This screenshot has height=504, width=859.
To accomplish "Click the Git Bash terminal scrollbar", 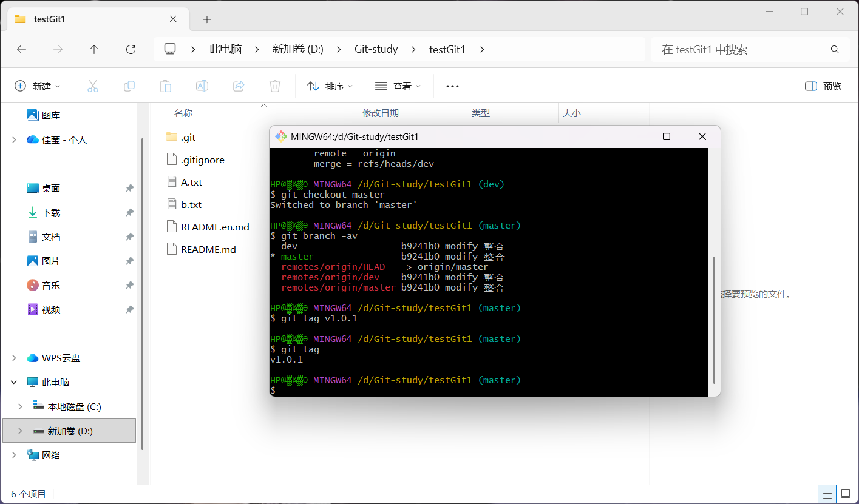I will pyautogui.click(x=714, y=320).
